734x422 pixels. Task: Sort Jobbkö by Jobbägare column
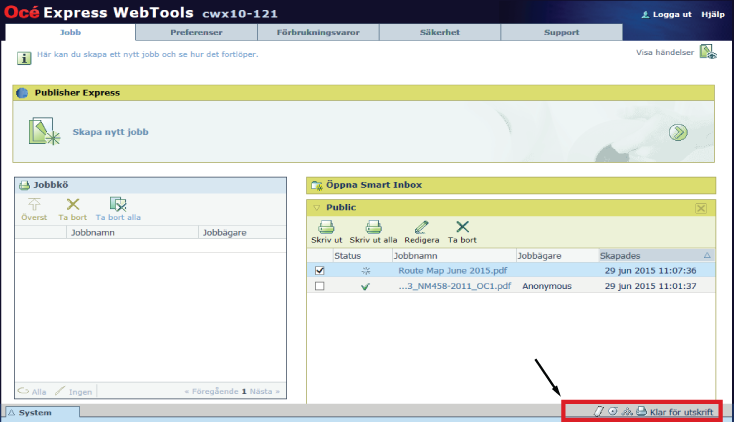coord(242,232)
